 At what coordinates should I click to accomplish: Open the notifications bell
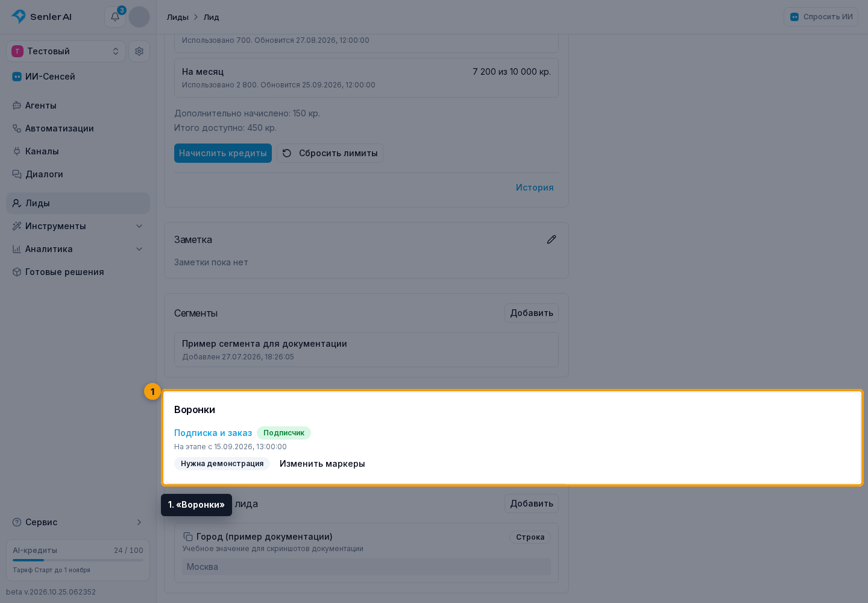[x=115, y=17]
